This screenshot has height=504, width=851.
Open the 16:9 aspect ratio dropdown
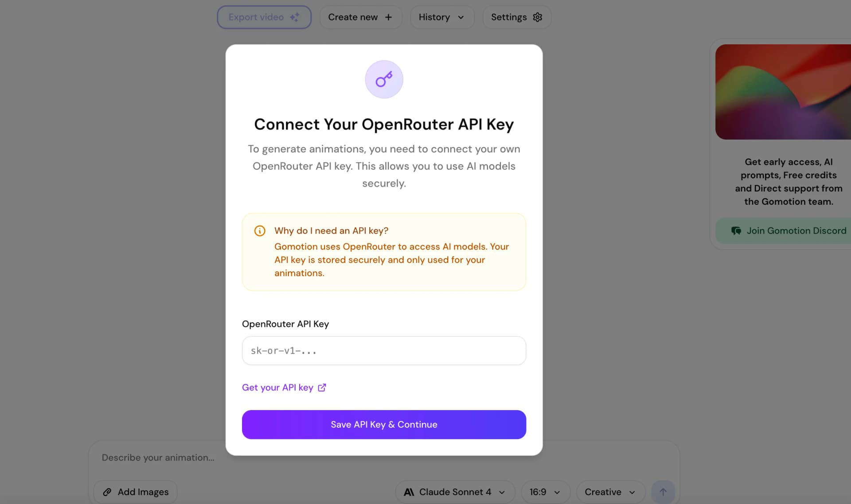point(545,492)
